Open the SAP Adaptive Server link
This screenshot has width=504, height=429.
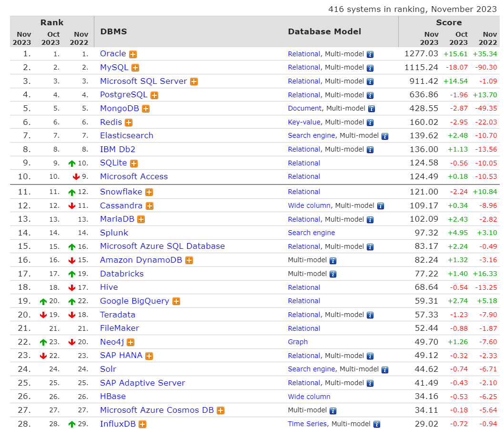(142, 383)
